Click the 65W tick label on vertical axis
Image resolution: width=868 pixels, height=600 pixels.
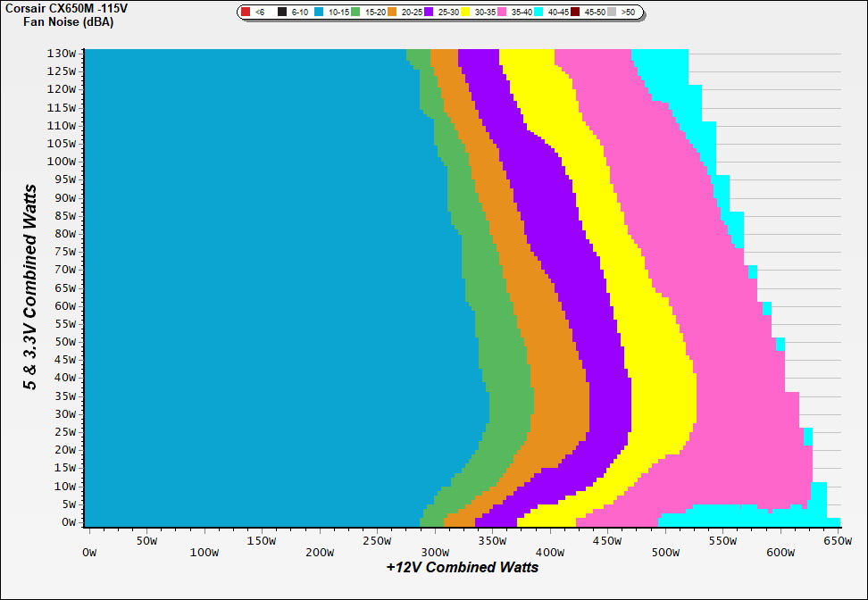[x=64, y=287]
